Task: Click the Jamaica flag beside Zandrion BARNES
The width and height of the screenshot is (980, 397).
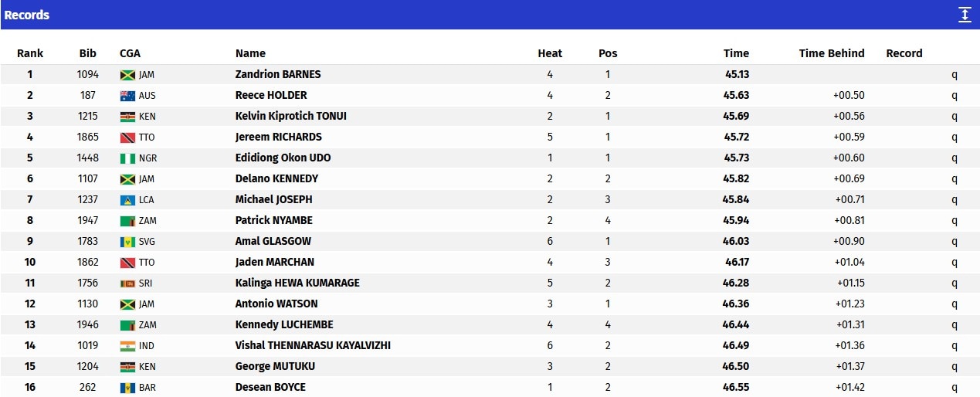Action: [x=127, y=75]
